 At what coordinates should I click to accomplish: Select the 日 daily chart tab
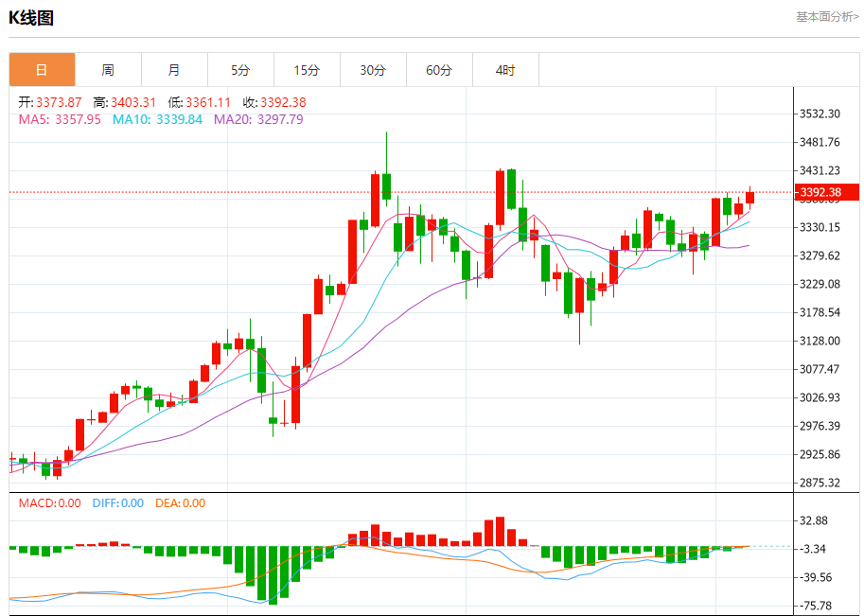click(42, 70)
